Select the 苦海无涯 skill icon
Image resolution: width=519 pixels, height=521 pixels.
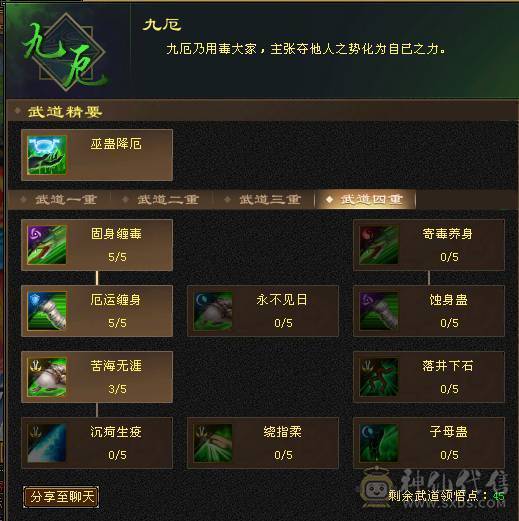47,377
